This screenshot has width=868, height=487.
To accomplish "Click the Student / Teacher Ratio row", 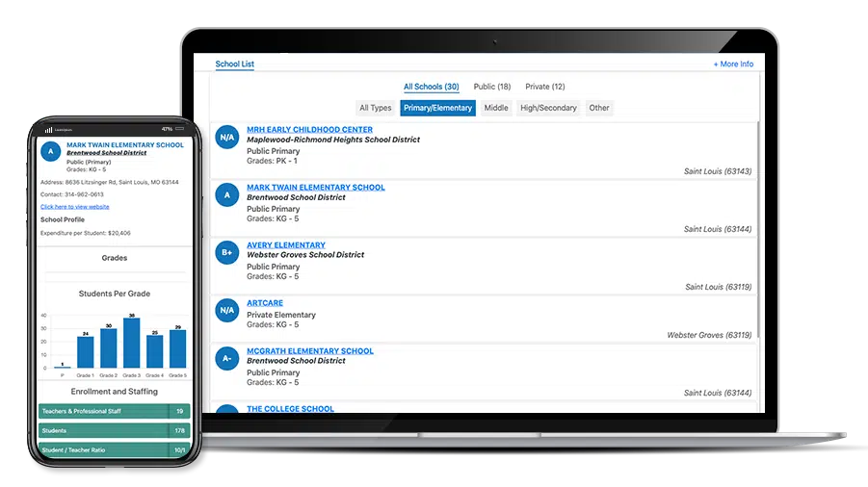I will (114, 449).
